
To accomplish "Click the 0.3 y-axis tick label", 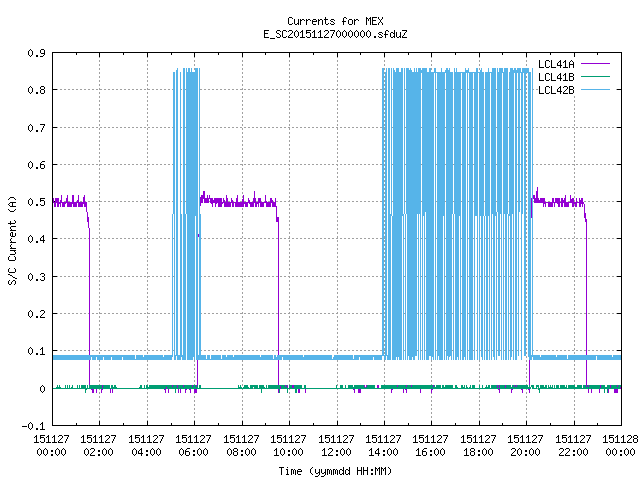I will coord(36,277).
